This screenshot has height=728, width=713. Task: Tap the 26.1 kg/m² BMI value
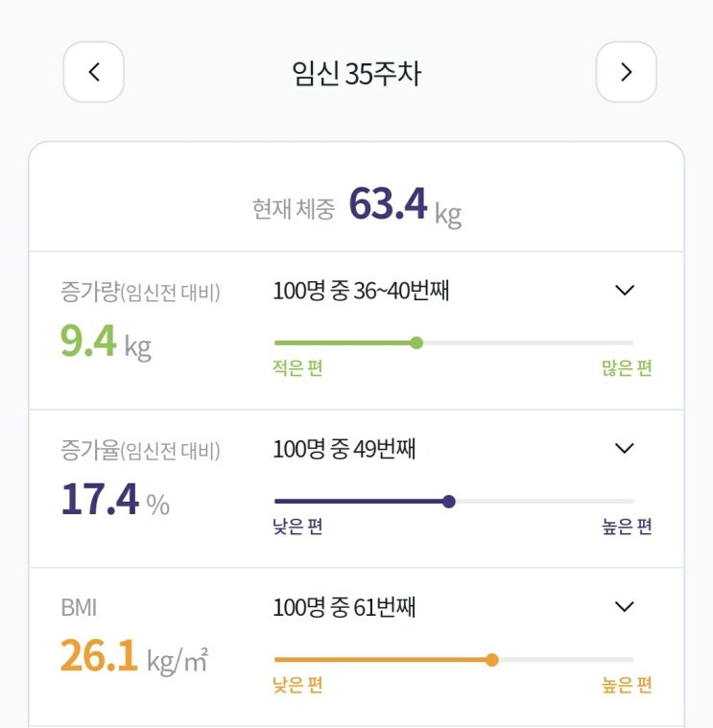click(x=134, y=658)
